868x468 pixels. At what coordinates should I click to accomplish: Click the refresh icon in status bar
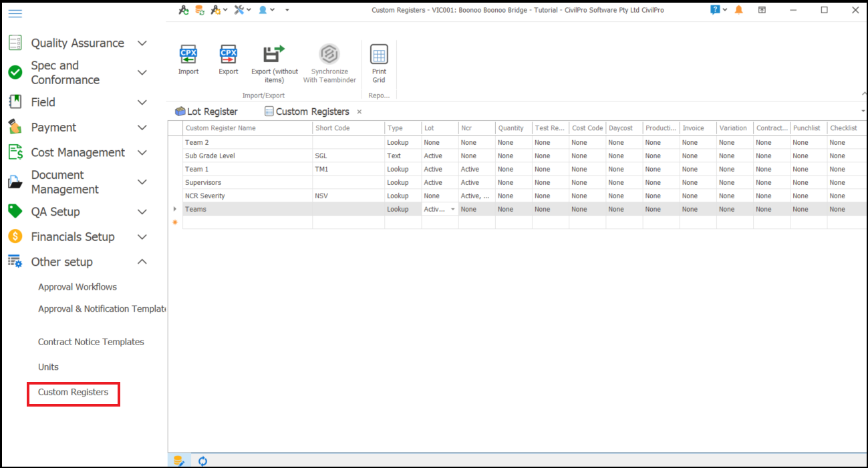(202, 461)
